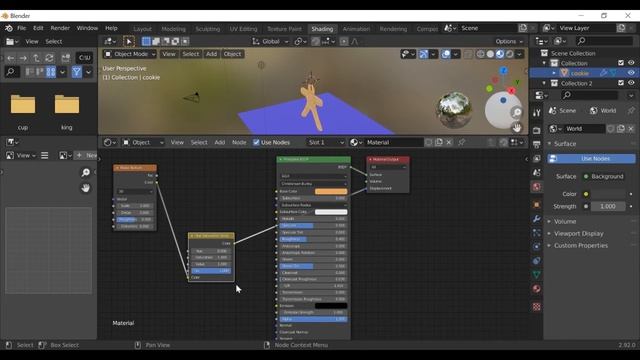Open Global transform orientation dropdown
The height and width of the screenshot is (360, 640).
(x=270, y=41)
